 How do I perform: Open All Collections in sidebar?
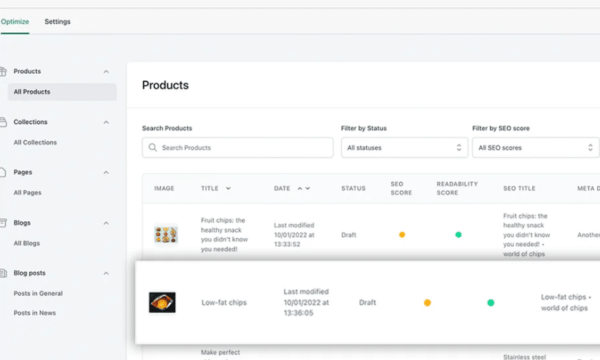pyautogui.click(x=35, y=142)
